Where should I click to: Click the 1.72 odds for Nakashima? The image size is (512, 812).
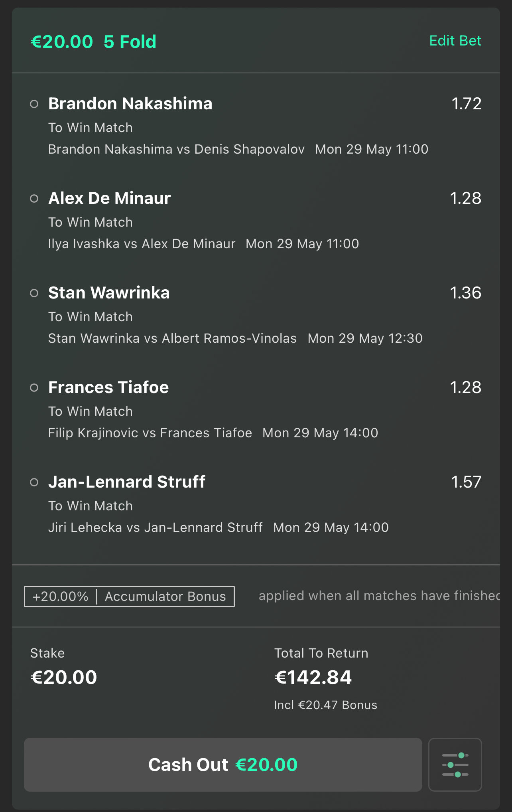coord(466,104)
